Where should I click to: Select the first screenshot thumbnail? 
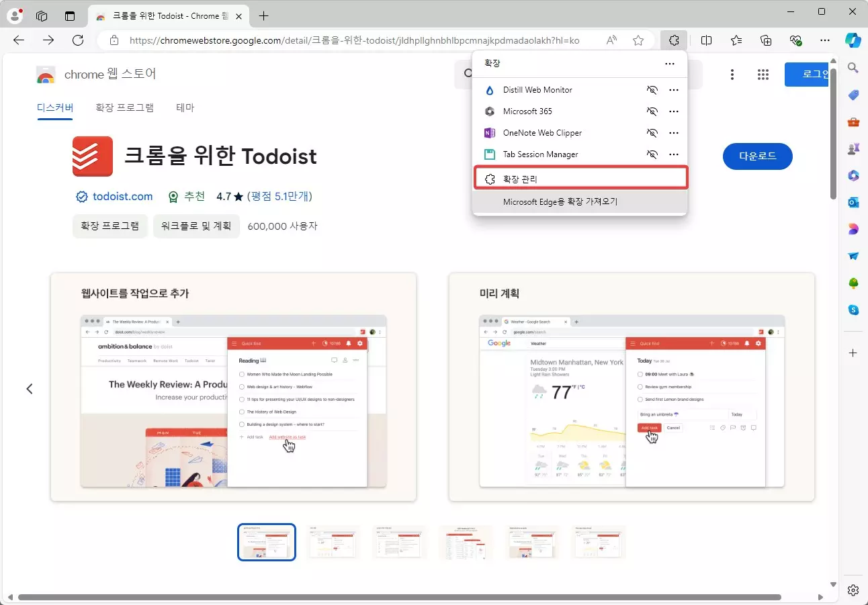pos(267,542)
